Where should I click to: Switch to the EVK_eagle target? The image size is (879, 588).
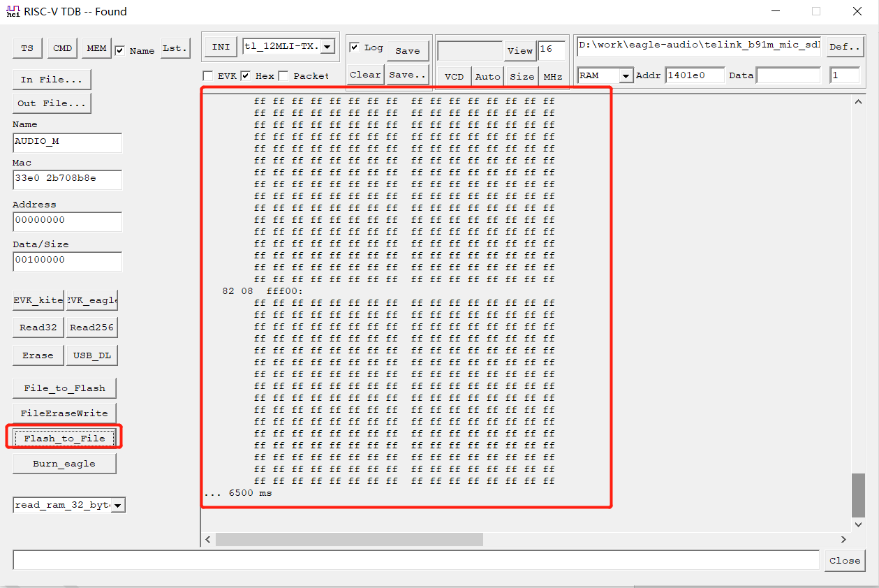91,300
